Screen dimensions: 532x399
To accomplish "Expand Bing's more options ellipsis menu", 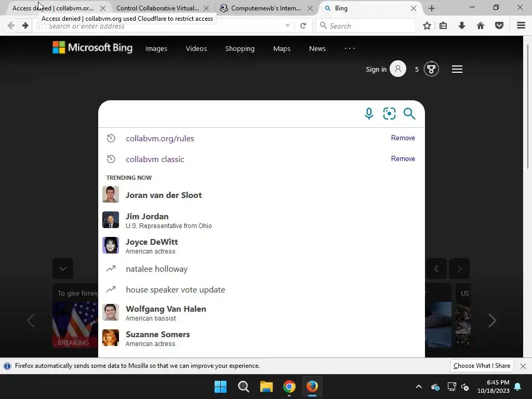I will (x=350, y=48).
